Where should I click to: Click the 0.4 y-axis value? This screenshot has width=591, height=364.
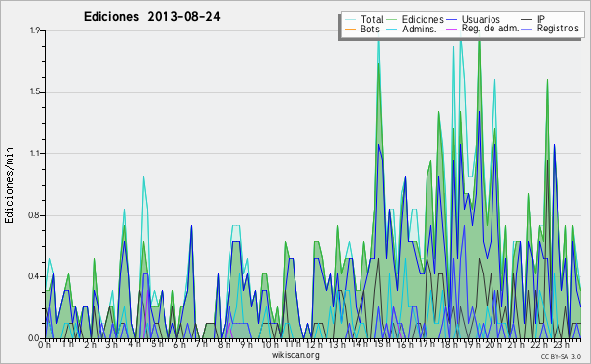tap(34, 277)
